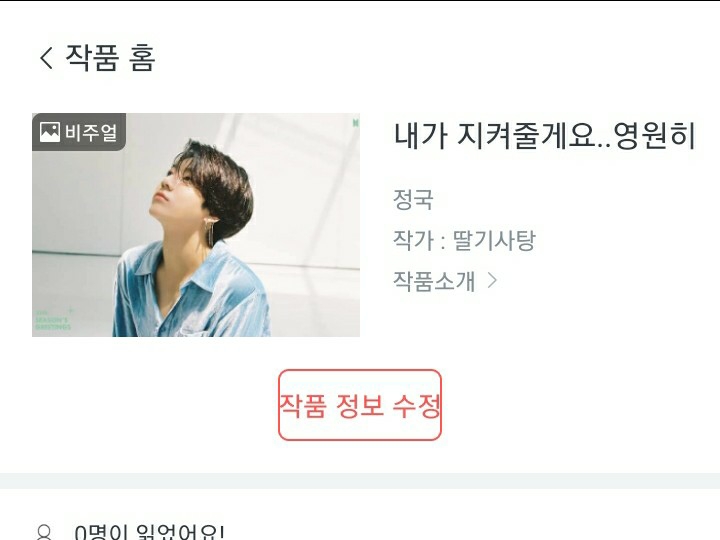This screenshot has width=720, height=540.
Task: Open the cover image thumbnail
Action: click(196, 225)
